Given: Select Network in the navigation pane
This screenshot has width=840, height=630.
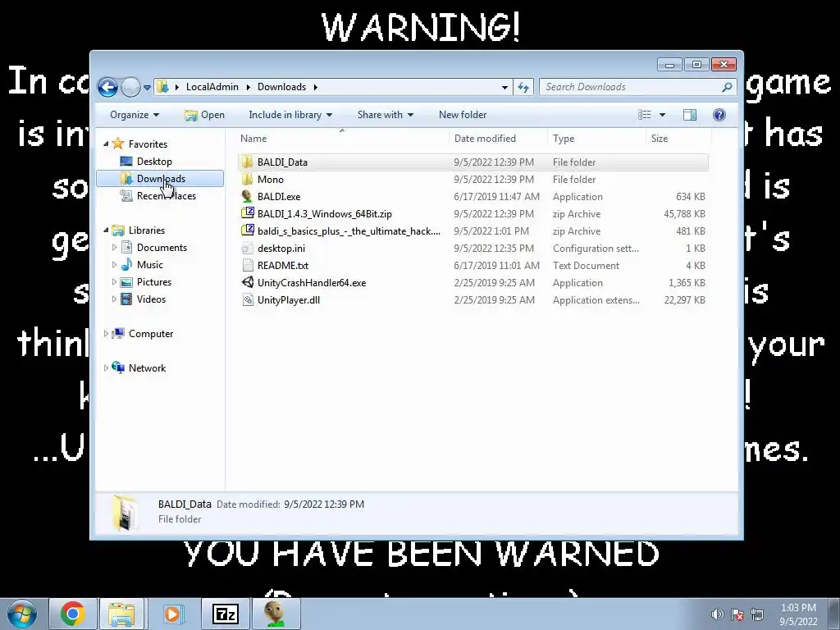Looking at the screenshot, I should pyautogui.click(x=147, y=368).
